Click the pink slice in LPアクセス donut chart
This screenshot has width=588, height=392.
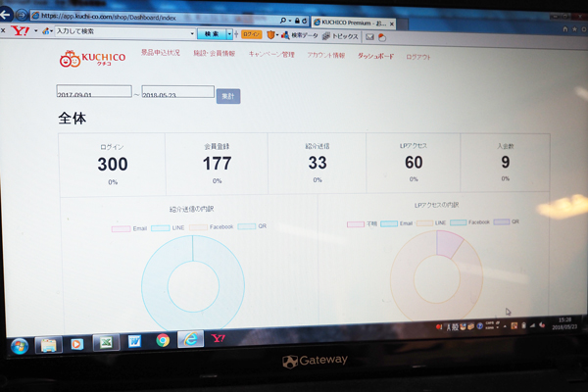point(449,244)
